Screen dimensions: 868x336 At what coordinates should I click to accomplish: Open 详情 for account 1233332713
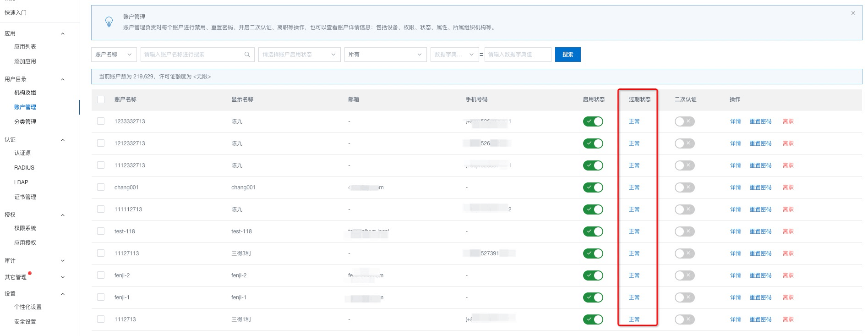tap(735, 121)
